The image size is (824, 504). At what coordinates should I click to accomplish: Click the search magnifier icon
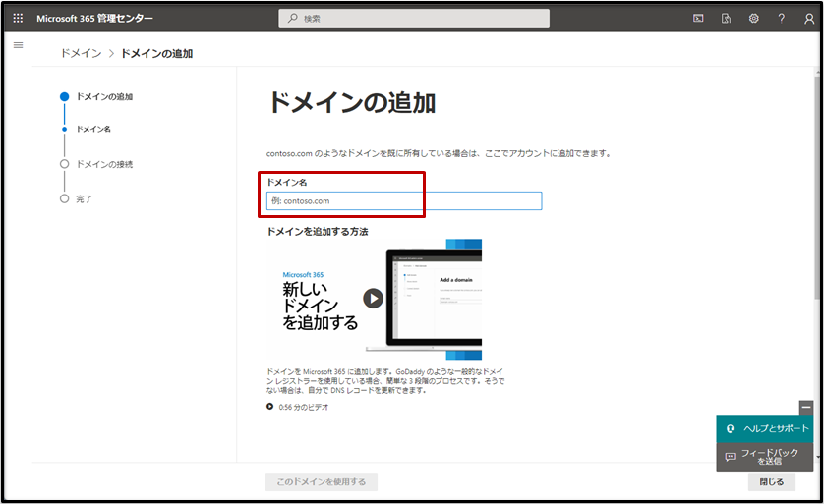(x=292, y=19)
